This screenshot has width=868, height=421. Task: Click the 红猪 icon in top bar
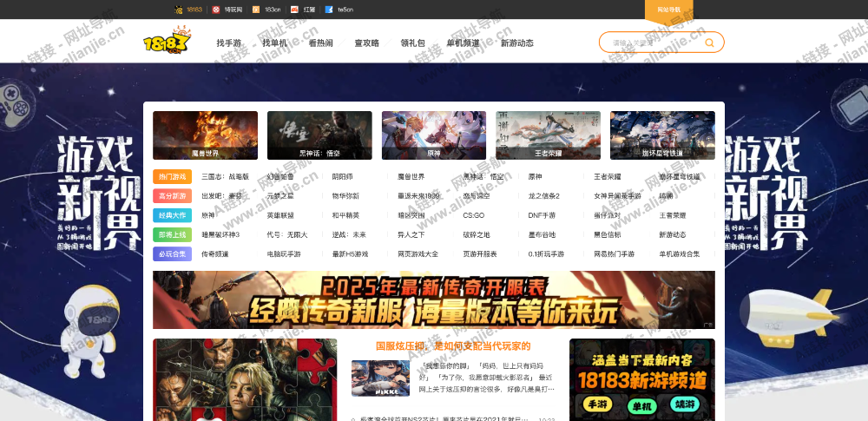[x=294, y=10]
